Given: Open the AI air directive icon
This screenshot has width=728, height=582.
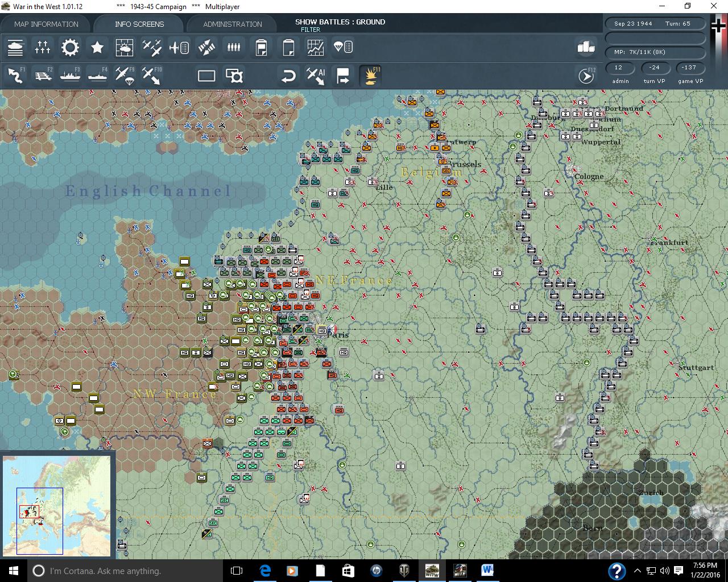Looking at the screenshot, I should 316,76.
